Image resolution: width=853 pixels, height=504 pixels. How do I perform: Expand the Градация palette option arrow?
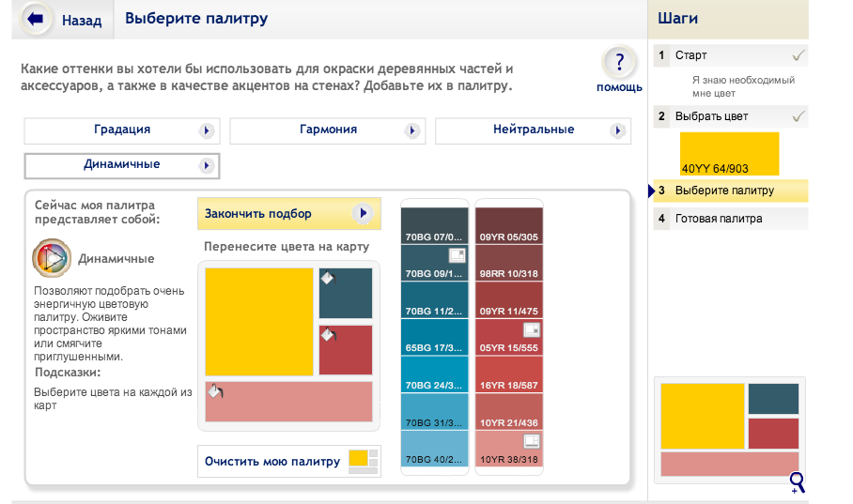point(207,130)
